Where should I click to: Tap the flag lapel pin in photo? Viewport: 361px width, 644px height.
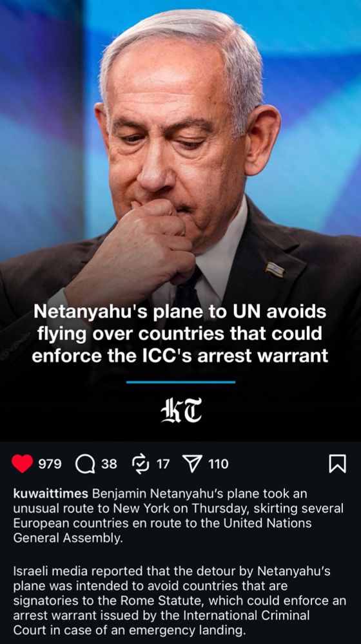pyautogui.click(x=275, y=269)
